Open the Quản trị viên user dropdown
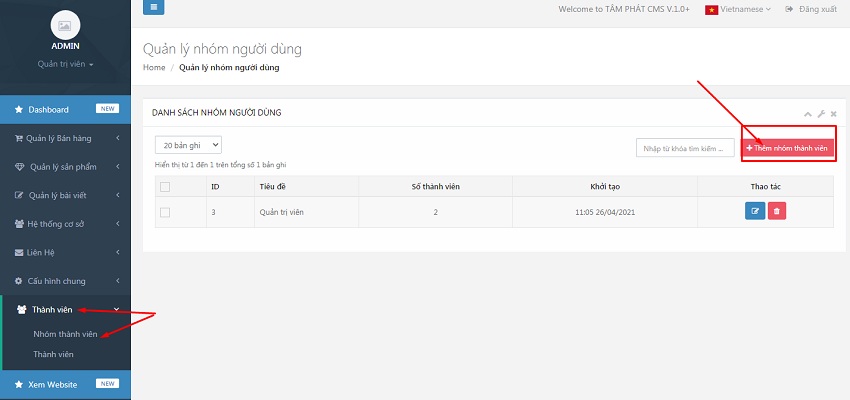Viewport: 850px width, 400px height. 65,64
